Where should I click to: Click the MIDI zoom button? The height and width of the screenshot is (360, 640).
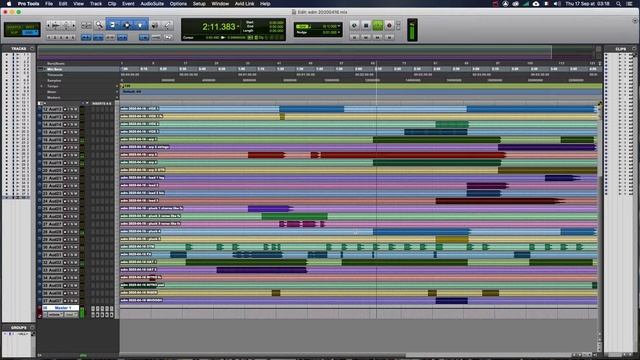click(x=67, y=25)
